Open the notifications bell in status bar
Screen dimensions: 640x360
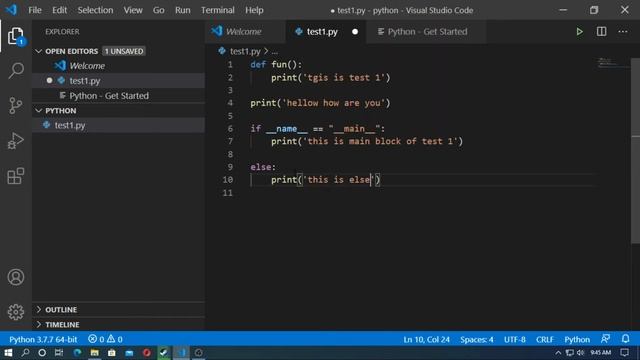(x=625, y=339)
